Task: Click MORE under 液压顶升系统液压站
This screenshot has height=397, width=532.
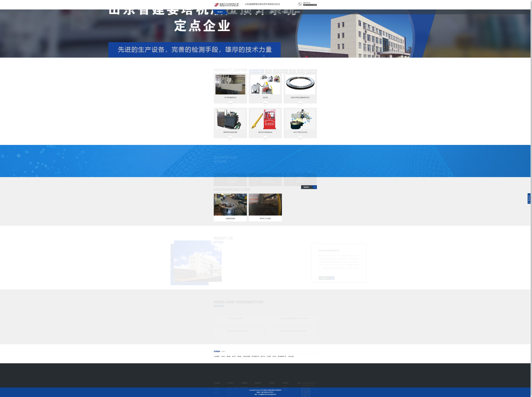Action: pos(265,138)
